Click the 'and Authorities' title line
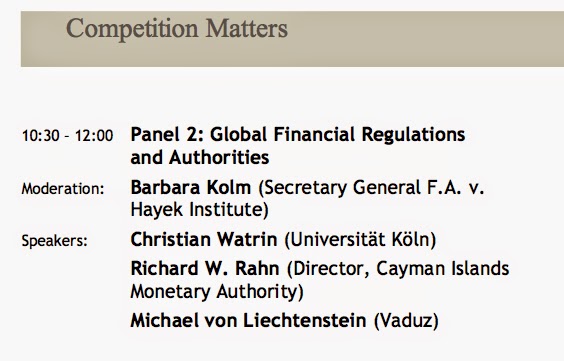Screen dimensions: 564x361 200,157
